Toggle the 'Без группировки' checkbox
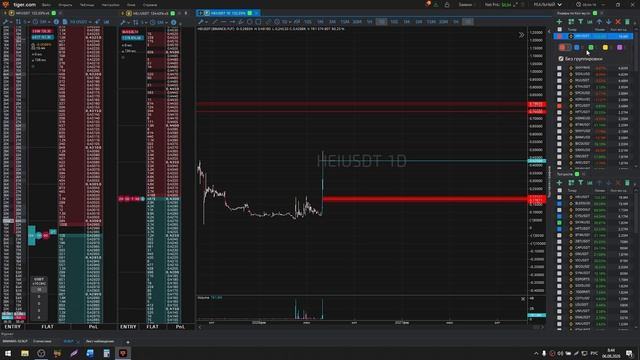640x360 pixels. (x=561, y=59)
